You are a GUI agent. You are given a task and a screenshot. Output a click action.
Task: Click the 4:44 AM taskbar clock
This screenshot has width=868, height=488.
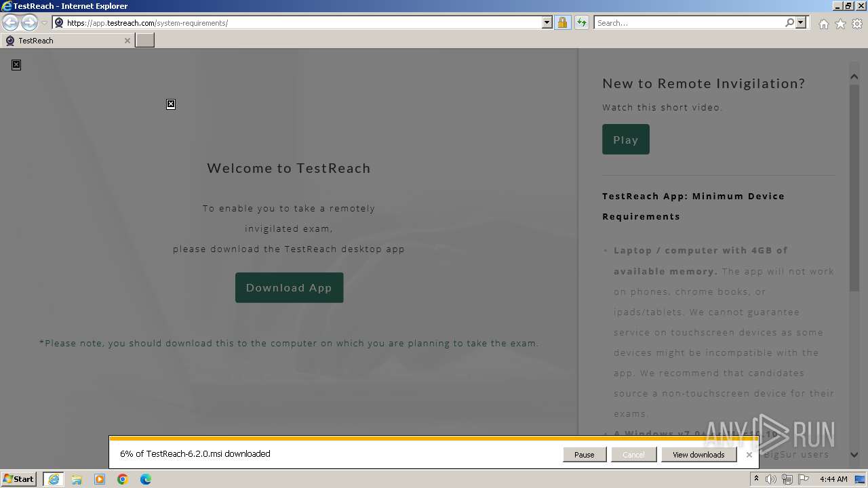pyautogui.click(x=833, y=479)
